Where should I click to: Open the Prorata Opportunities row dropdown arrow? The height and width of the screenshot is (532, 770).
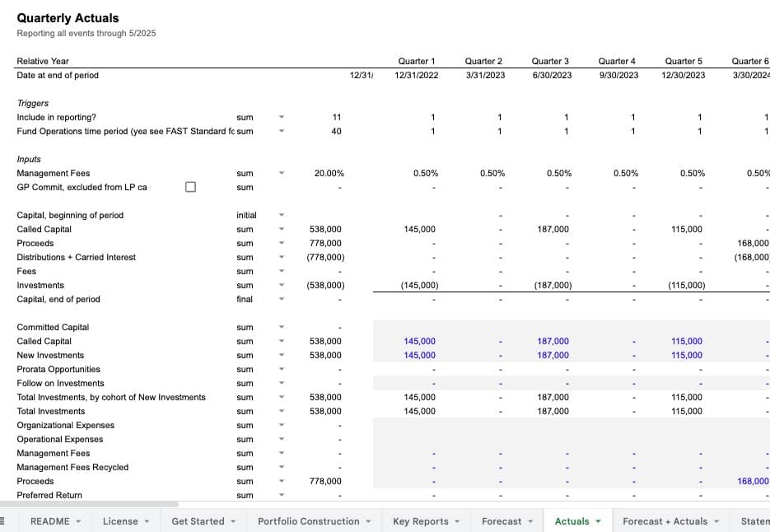coord(282,370)
